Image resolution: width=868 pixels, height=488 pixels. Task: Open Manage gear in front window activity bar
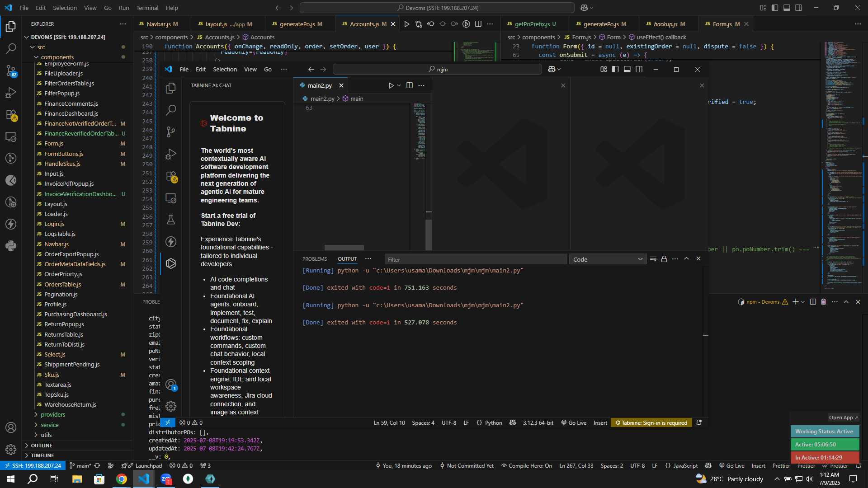[171, 406]
